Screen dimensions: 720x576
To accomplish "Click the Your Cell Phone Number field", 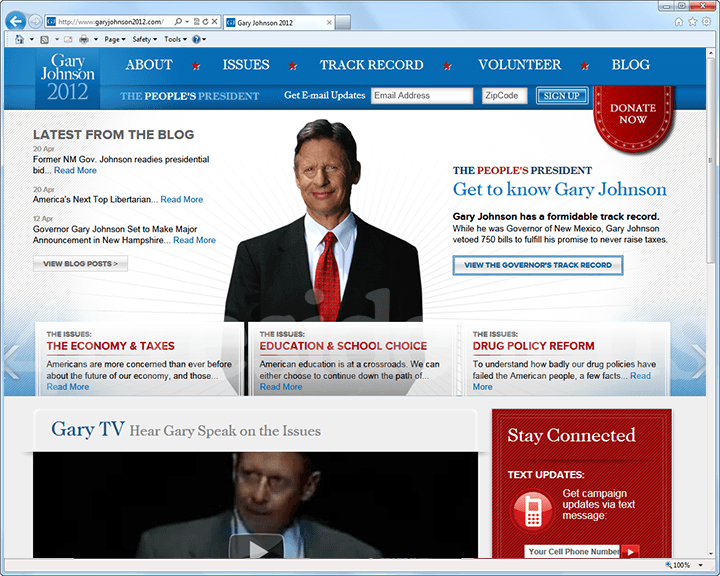I will [x=572, y=551].
